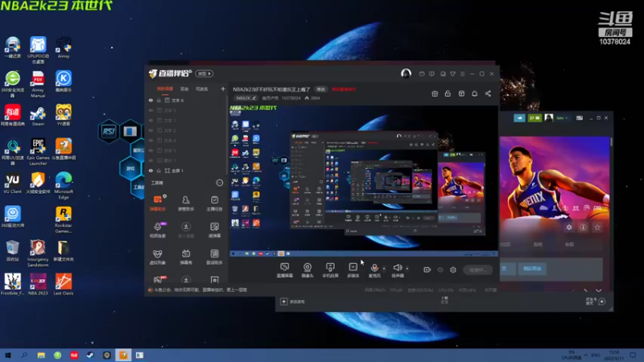Click the start streaming button

pyautogui.click(x=478, y=269)
